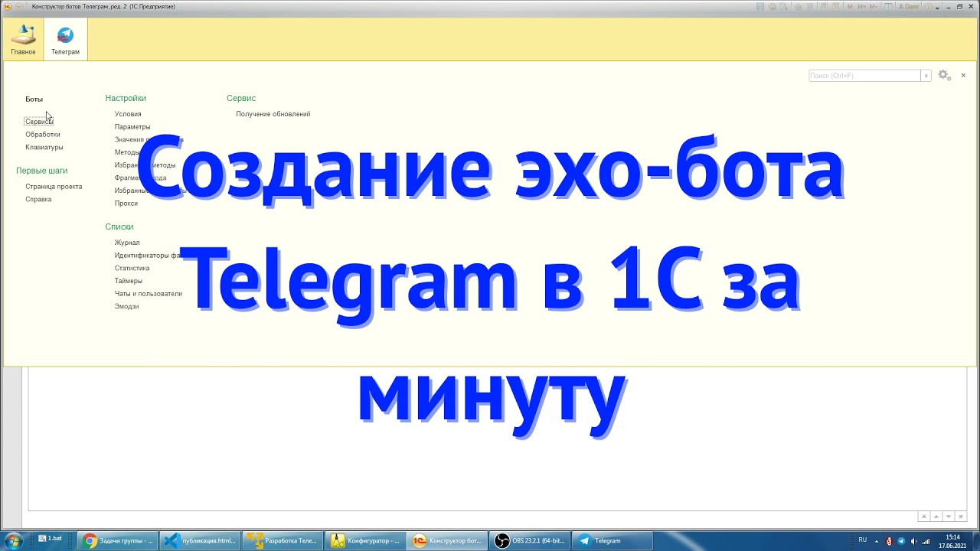Switch to Разработка Теле... taskbar window
Screen dimensions: 980x551
[x=283, y=541]
